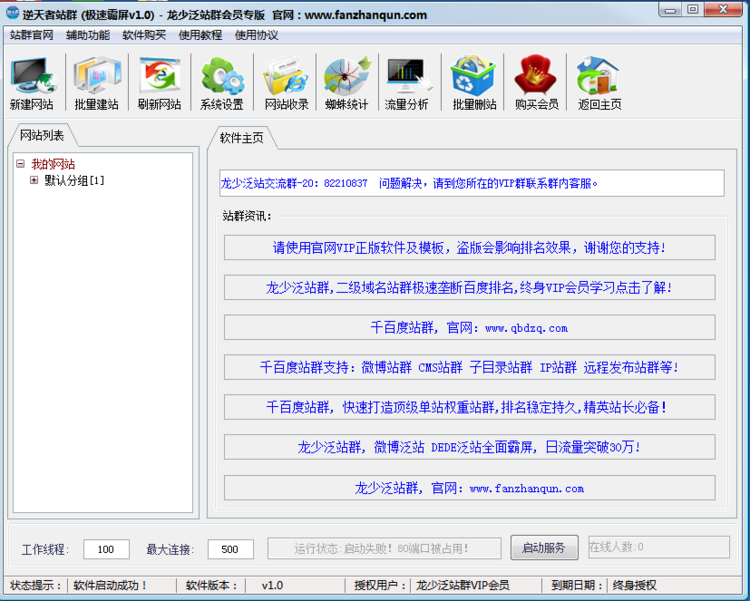Click the app logo in title bar
Screen dimensions: 750x601
pos(13,12)
